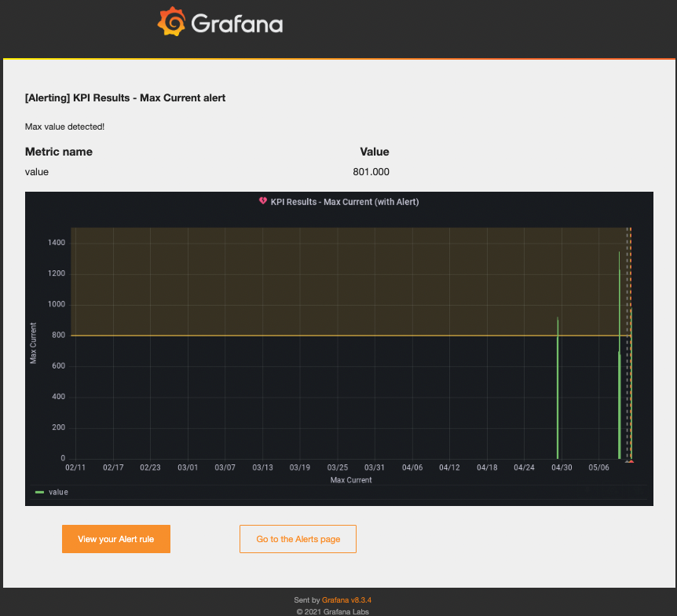Screen dimensions: 677x616
Task: Click the tall green spike near 04/30
Action: [x=558, y=385]
